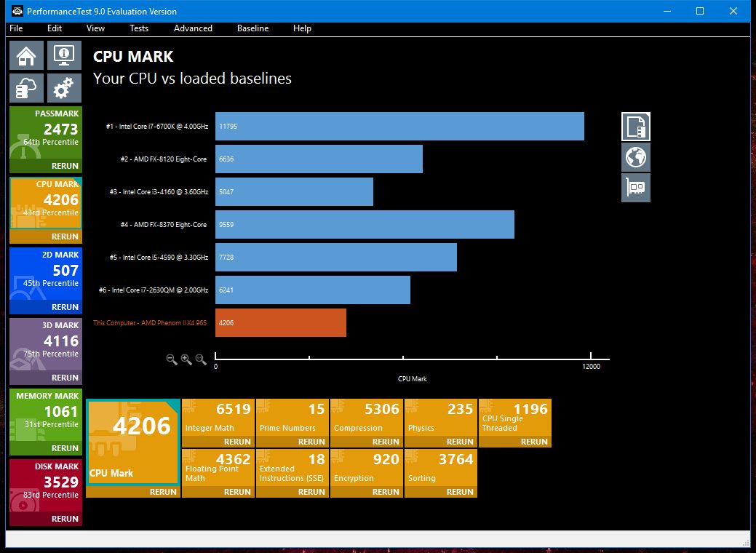756x553 pixels.
Task: Select the 2D Mark 507 score tile
Action: [46, 274]
